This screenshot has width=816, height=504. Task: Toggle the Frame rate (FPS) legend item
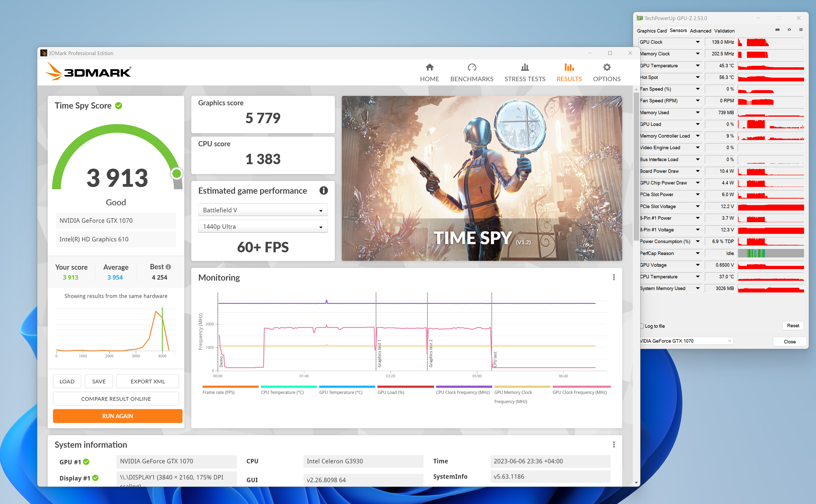coord(218,392)
